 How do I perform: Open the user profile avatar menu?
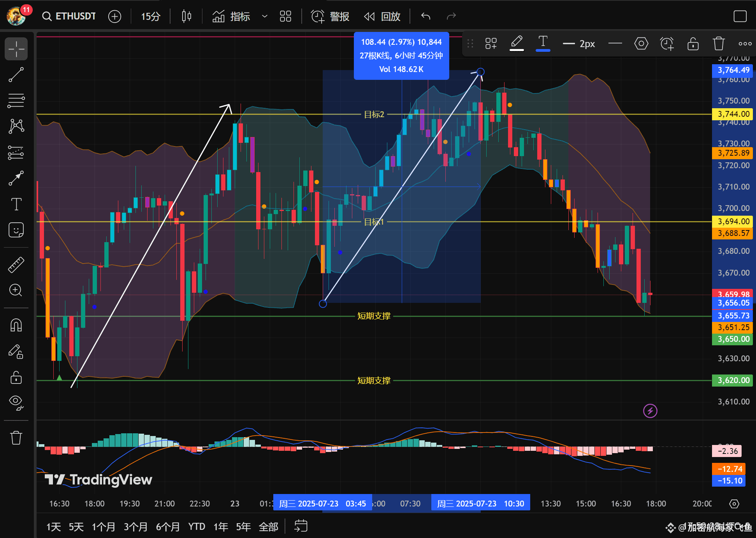16,16
